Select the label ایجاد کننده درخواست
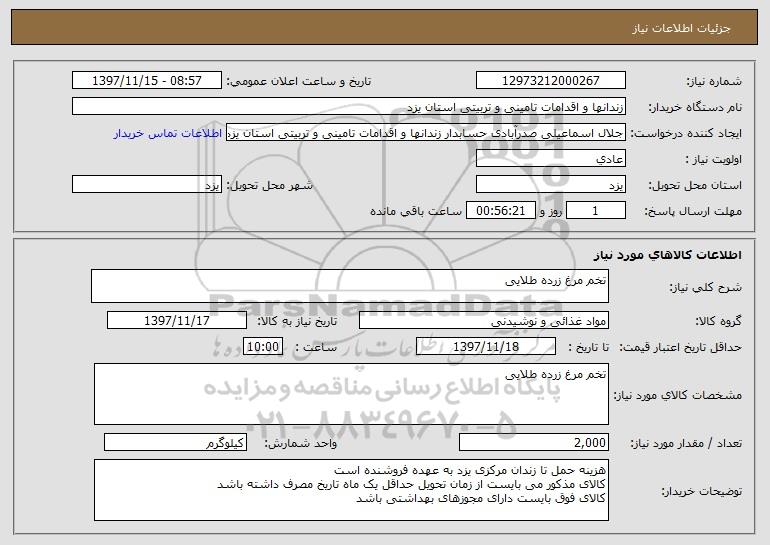 point(686,133)
